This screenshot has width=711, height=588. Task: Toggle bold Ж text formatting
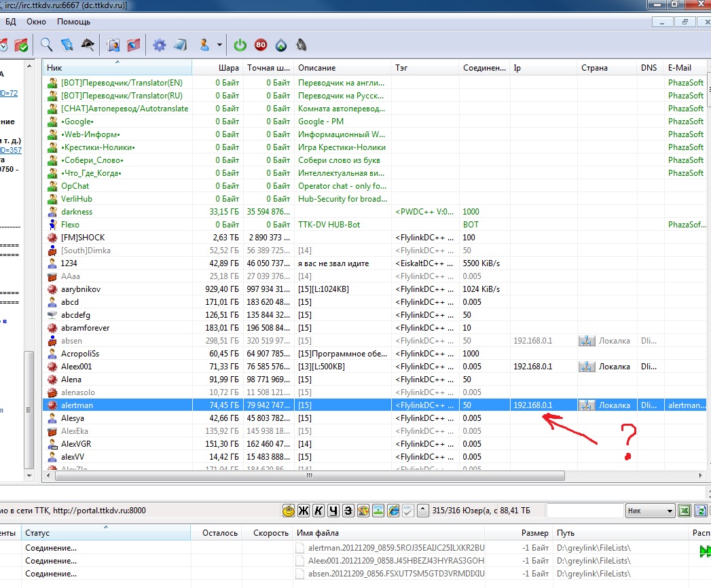pyautogui.click(x=304, y=511)
